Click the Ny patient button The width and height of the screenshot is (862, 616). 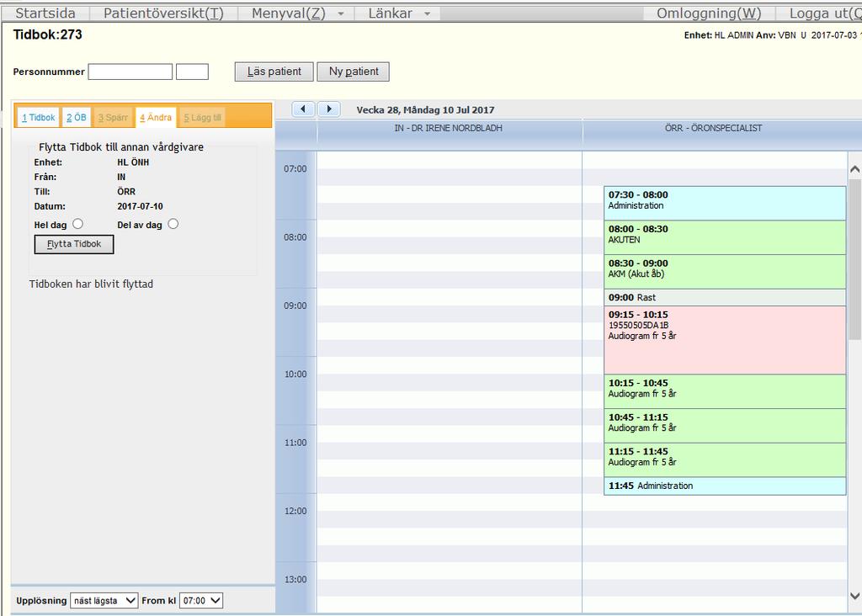(354, 72)
